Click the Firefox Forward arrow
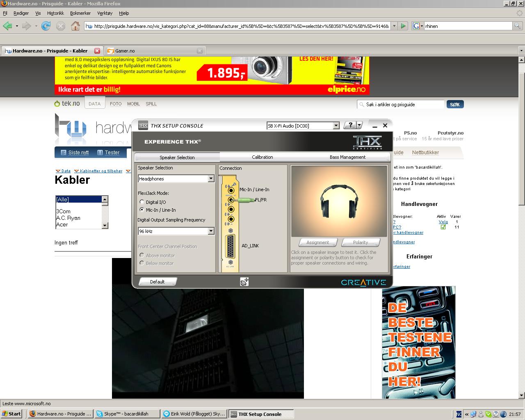The image size is (525, 420). click(x=26, y=26)
